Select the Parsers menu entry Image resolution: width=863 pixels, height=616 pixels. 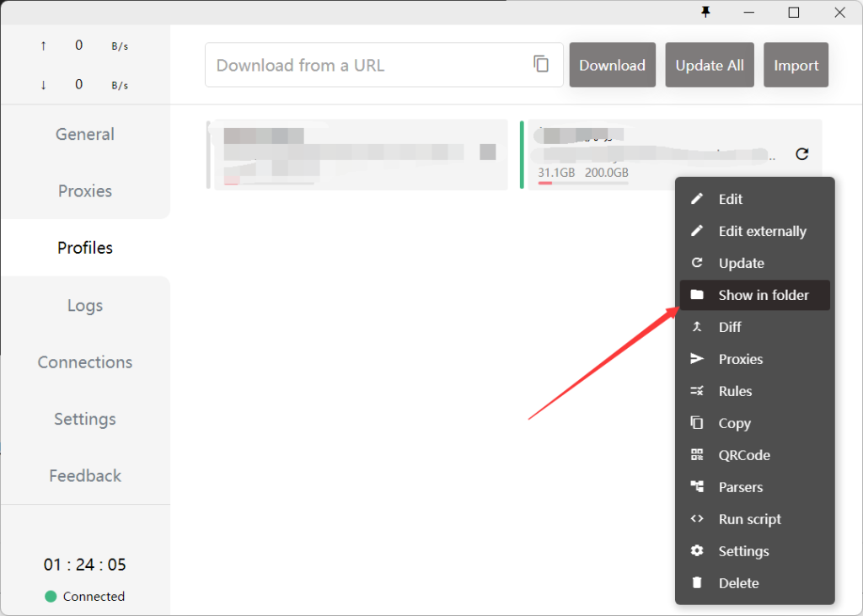coord(740,487)
